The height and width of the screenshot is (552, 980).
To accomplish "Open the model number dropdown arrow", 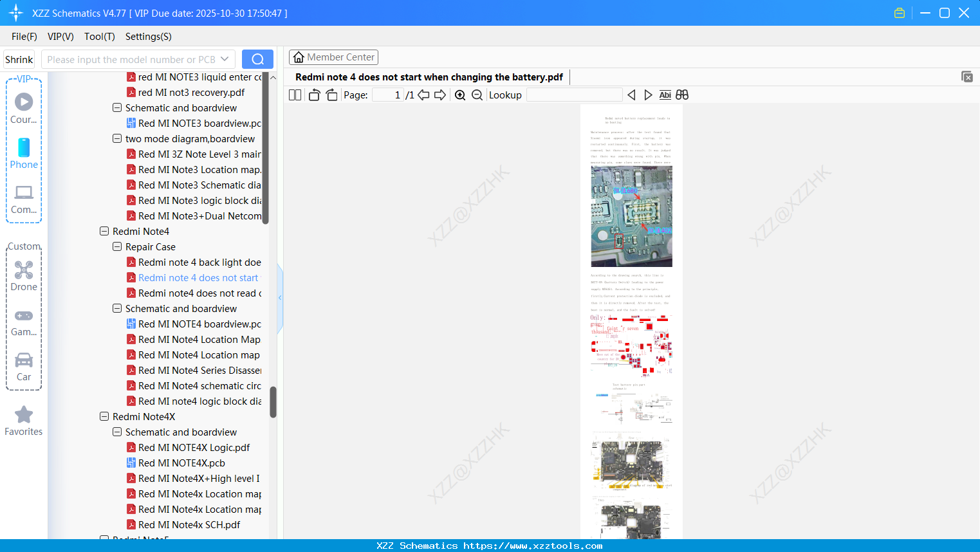I will tap(225, 59).
